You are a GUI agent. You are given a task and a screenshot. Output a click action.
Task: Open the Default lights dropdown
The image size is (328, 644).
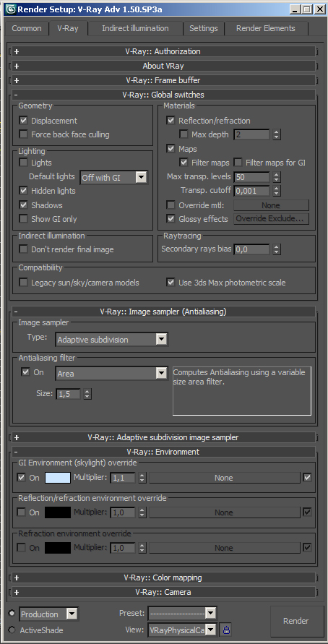pos(113,177)
